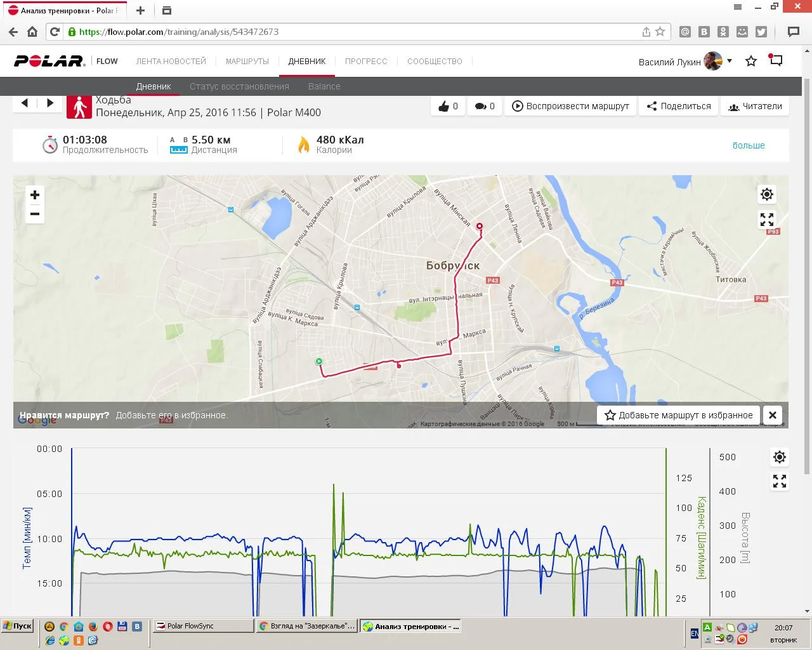812x650 pixels.
Task: Open the VK toolbar extension
Action: (x=704, y=32)
